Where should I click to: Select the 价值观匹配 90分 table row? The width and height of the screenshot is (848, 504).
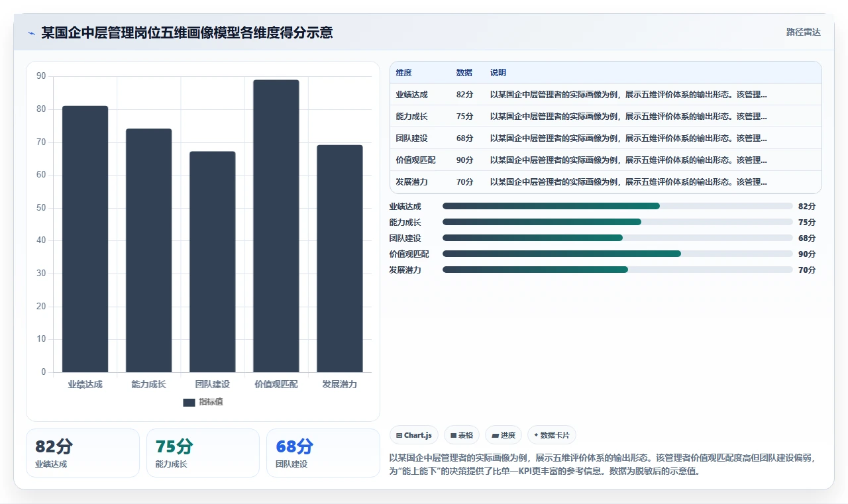[x=606, y=160]
